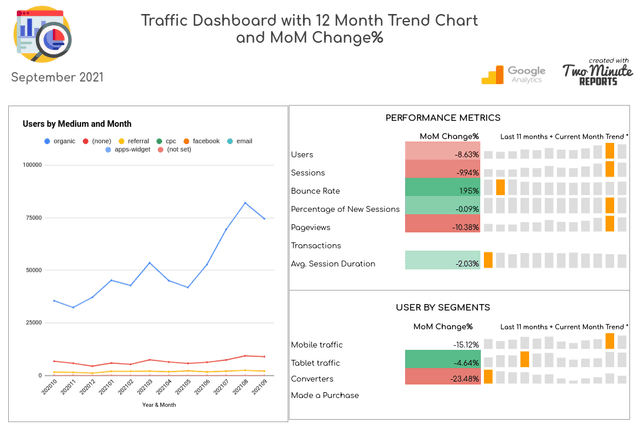640x432 pixels.
Task: Click the orange bar in Sessions trend
Action: [610, 169]
